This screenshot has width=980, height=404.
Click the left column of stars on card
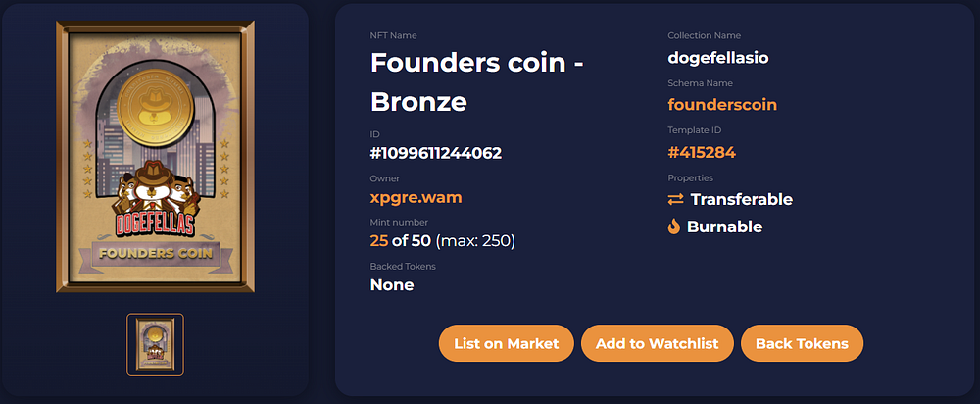click(87, 169)
